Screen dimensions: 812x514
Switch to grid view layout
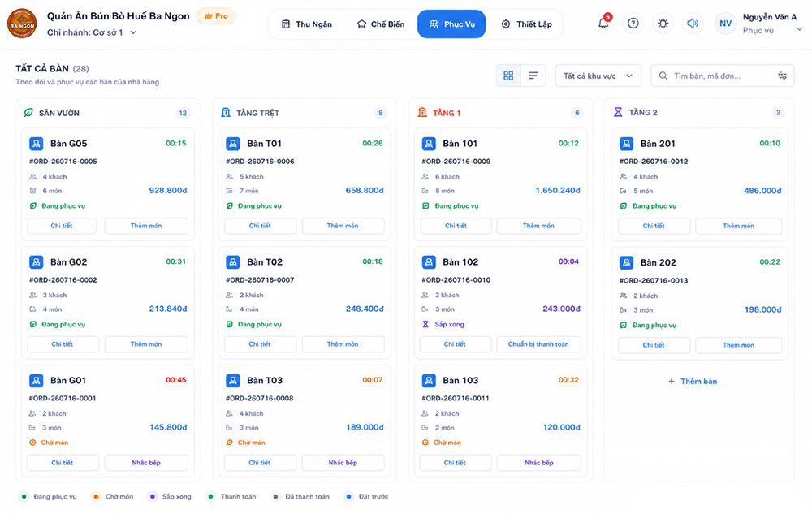pyautogui.click(x=508, y=76)
